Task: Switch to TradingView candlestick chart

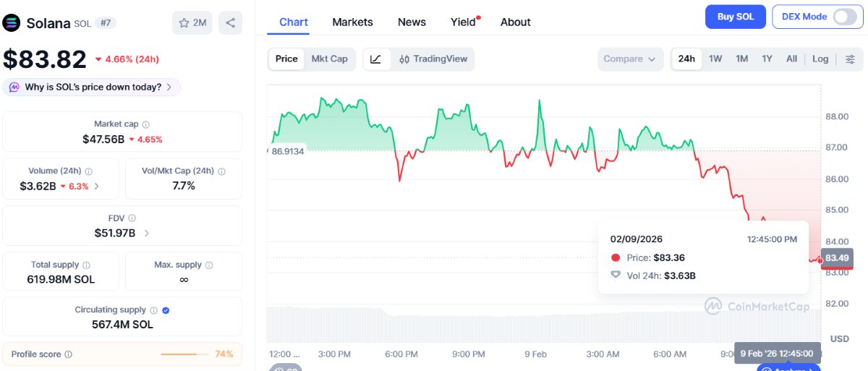Action: pos(433,59)
